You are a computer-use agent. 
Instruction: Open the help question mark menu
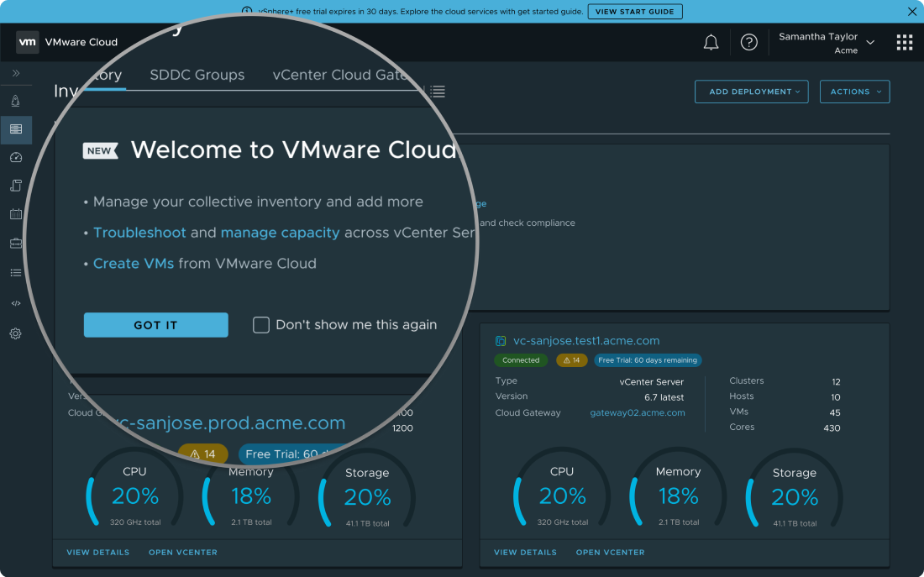click(749, 43)
